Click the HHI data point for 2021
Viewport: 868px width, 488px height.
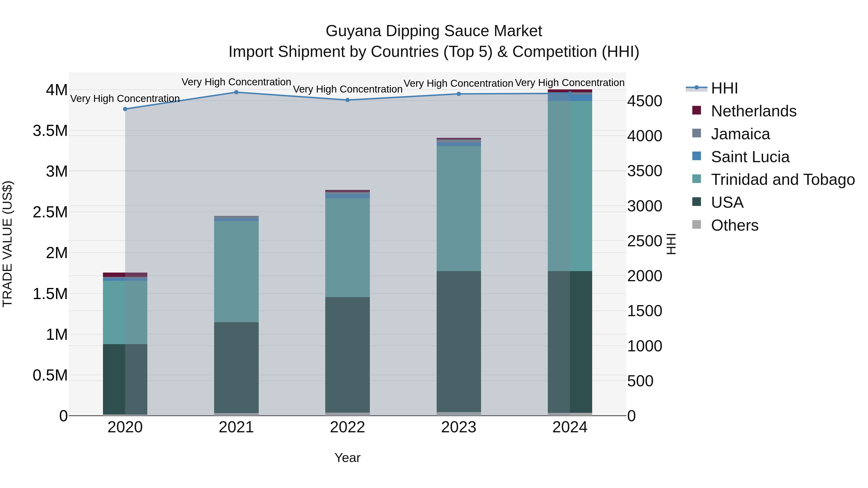point(236,92)
